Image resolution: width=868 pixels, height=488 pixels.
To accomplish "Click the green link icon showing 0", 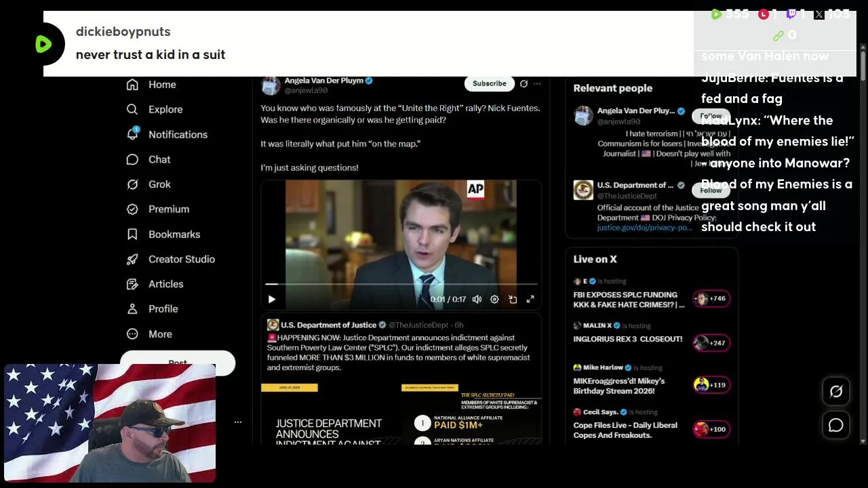I will [x=778, y=35].
